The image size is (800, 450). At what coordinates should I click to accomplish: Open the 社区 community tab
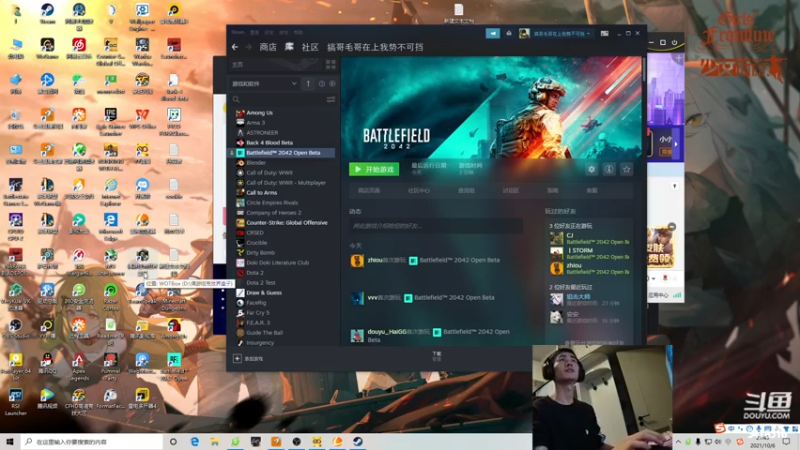(x=310, y=47)
